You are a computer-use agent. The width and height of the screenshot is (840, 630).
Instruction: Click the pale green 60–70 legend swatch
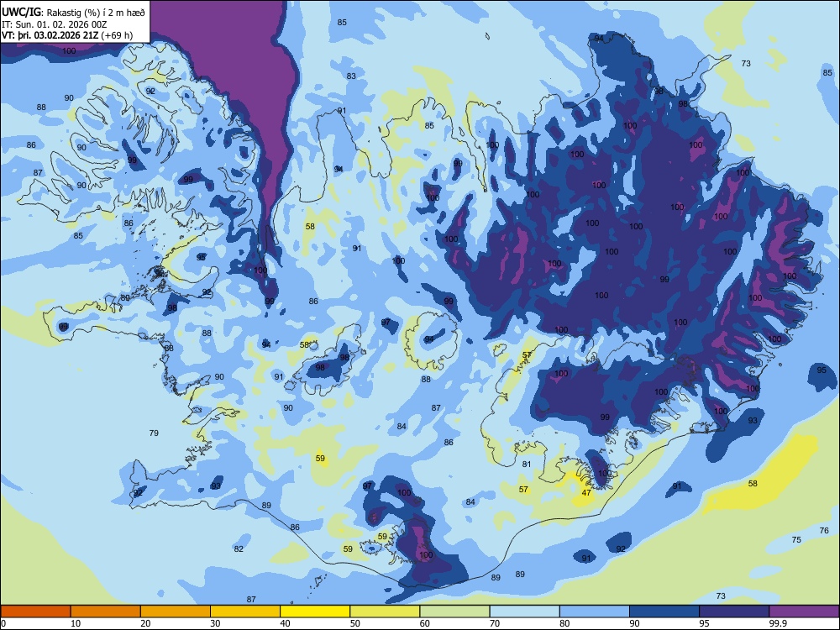[x=454, y=612]
